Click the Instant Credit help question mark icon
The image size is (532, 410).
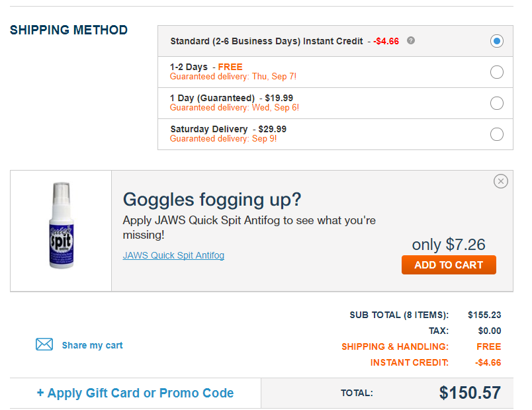[411, 41]
